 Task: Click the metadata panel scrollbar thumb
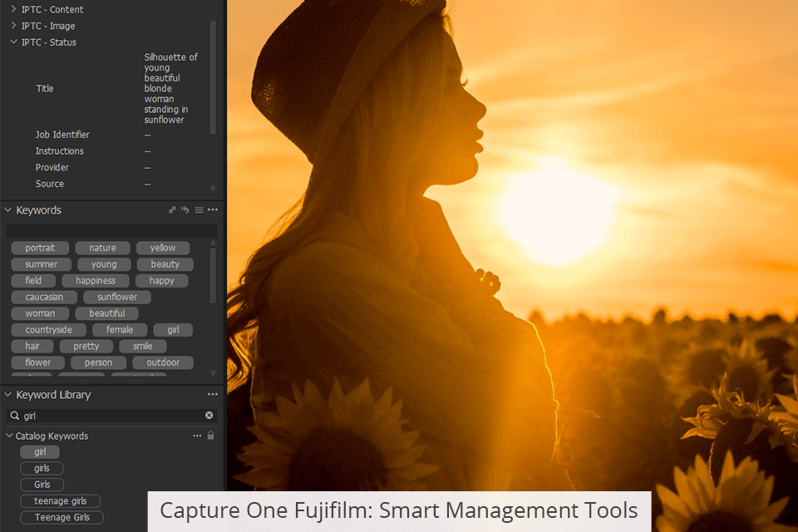[x=213, y=77]
